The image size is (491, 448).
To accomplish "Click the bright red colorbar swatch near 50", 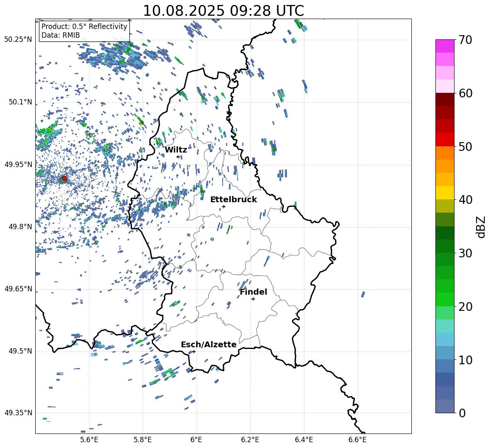I will pos(445,140).
